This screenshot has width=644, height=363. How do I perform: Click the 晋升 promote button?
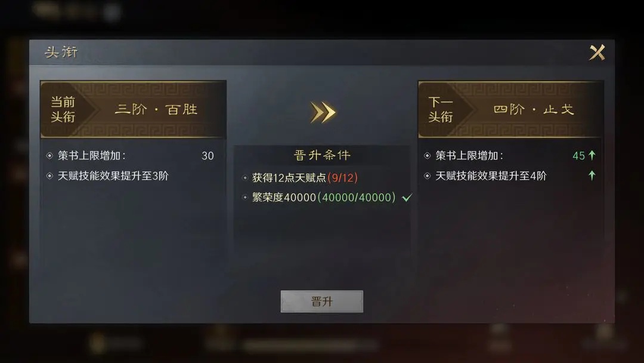(321, 302)
